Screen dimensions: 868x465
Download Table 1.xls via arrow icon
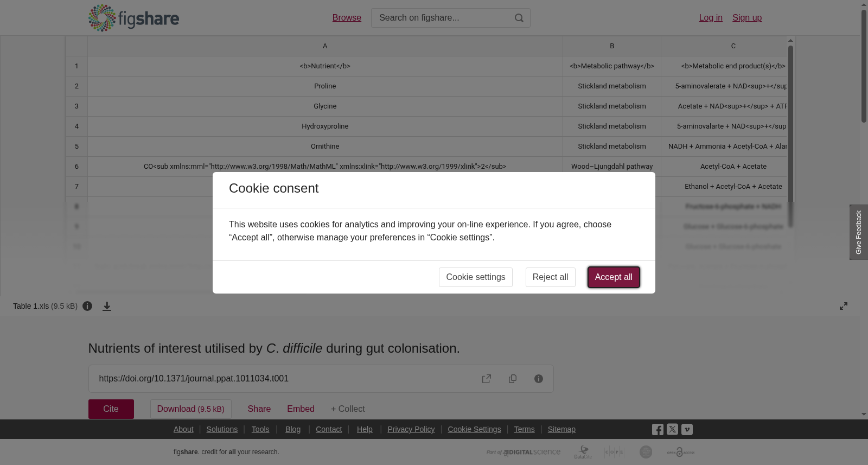tap(107, 307)
